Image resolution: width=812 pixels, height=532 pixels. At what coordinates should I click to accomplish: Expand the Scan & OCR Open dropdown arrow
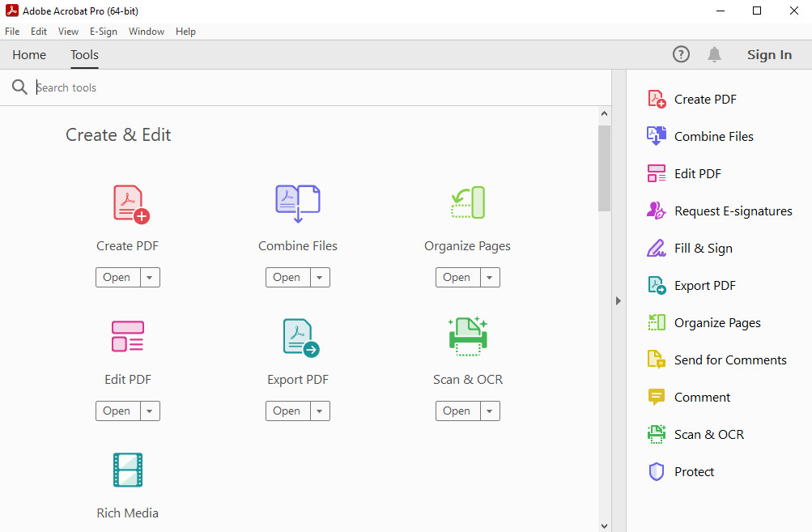(489, 411)
